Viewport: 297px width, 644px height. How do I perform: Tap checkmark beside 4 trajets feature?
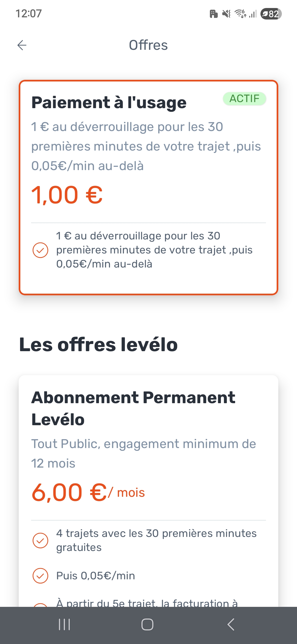click(40, 540)
